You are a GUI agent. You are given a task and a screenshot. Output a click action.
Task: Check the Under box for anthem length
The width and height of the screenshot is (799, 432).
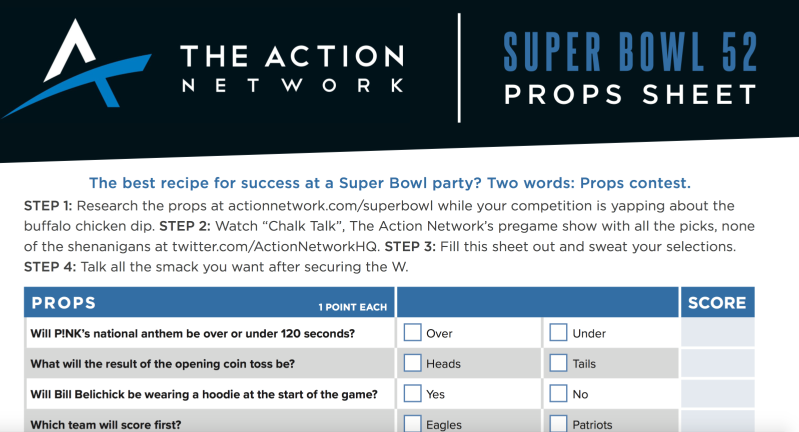click(x=558, y=333)
